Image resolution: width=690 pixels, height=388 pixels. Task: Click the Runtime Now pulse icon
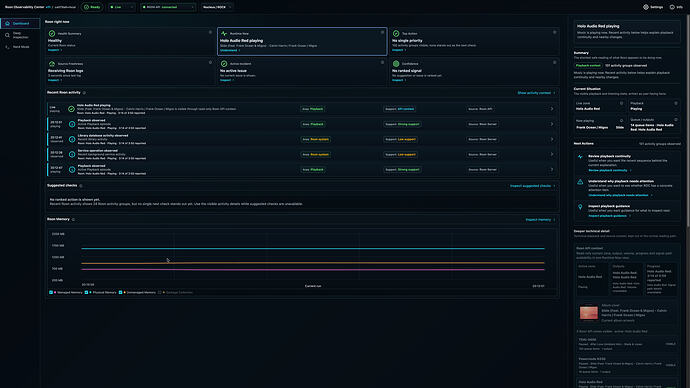[224, 33]
